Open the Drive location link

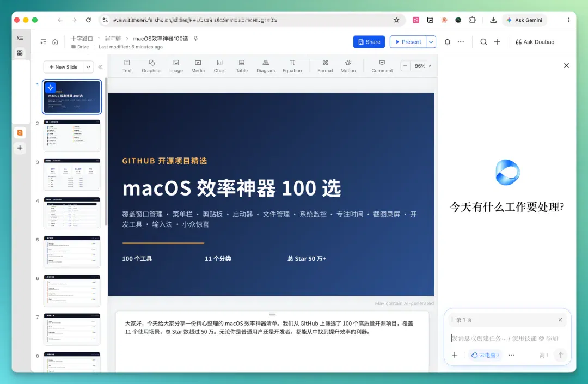(80, 47)
